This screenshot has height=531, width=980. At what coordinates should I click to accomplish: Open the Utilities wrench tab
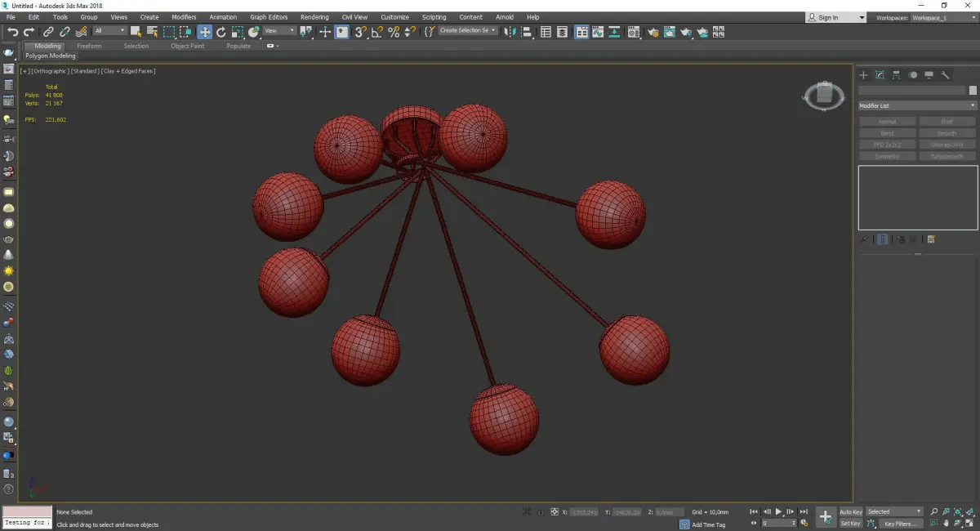click(x=946, y=75)
